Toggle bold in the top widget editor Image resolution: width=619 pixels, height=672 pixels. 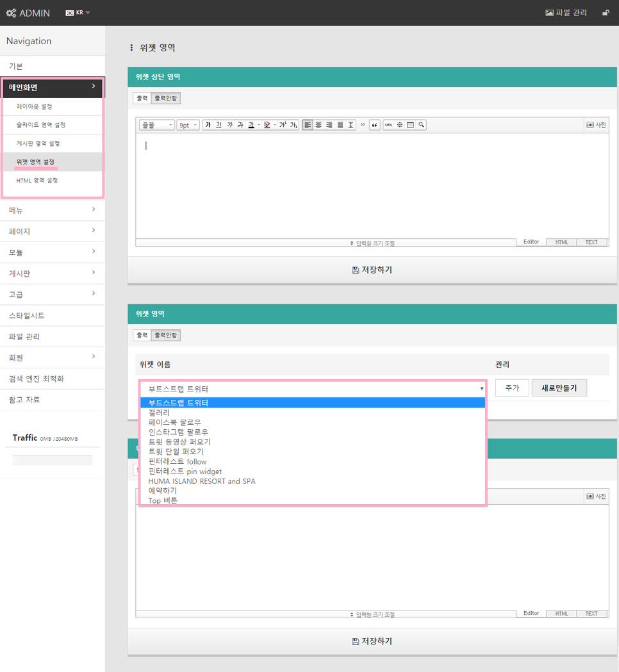208,125
